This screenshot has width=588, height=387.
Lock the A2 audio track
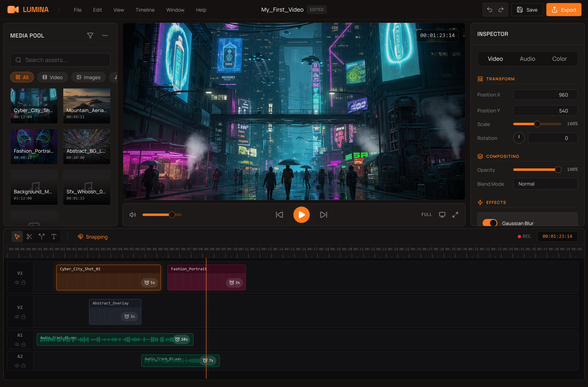coord(23,366)
